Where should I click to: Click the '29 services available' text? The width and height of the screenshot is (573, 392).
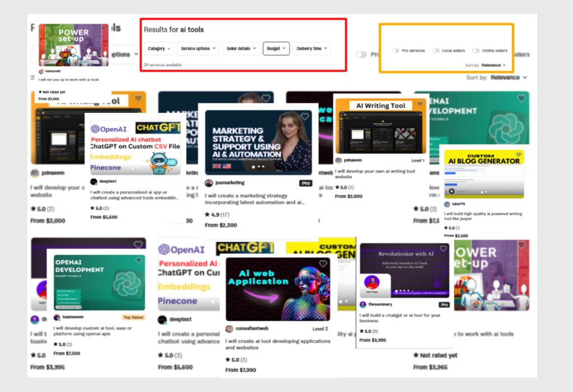163,65
